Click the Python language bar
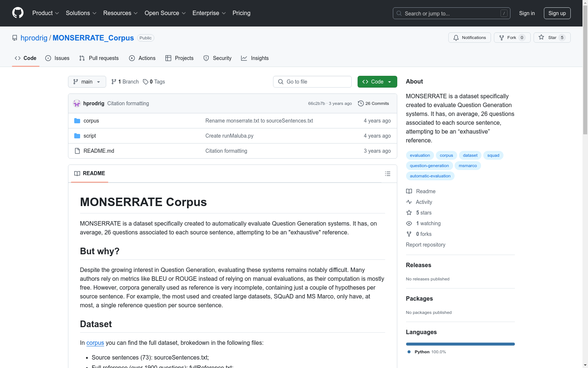This screenshot has width=588, height=368. [460, 344]
